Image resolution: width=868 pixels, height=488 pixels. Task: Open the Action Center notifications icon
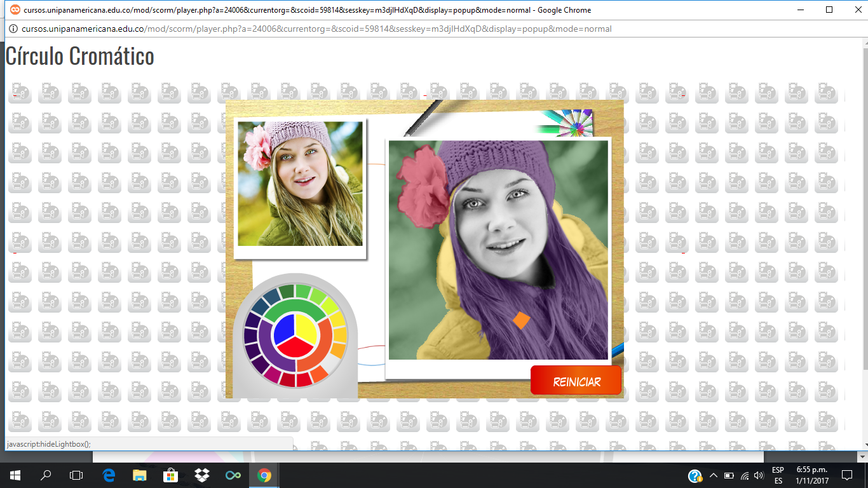tap(847, 475)
